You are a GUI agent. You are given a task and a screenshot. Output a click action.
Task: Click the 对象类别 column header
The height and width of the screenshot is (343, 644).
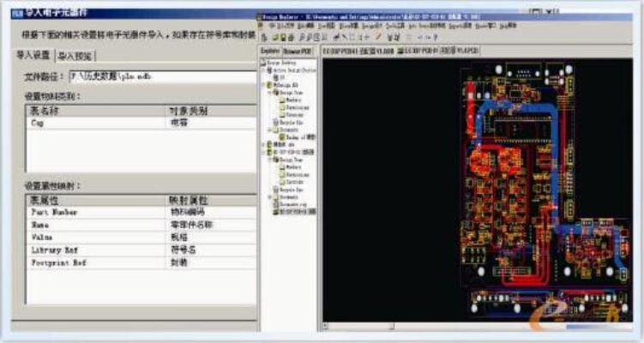tap(211, 111)
